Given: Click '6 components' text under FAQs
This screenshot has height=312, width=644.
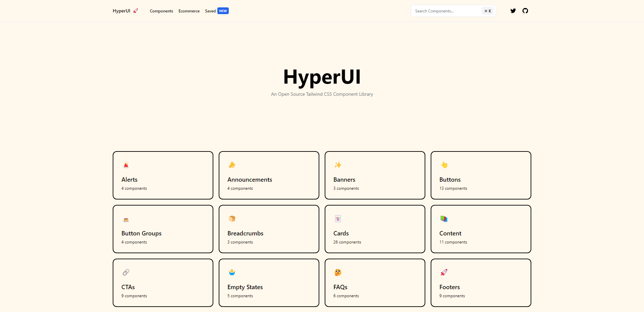Looking at the screenshot, I should (346, 296).
